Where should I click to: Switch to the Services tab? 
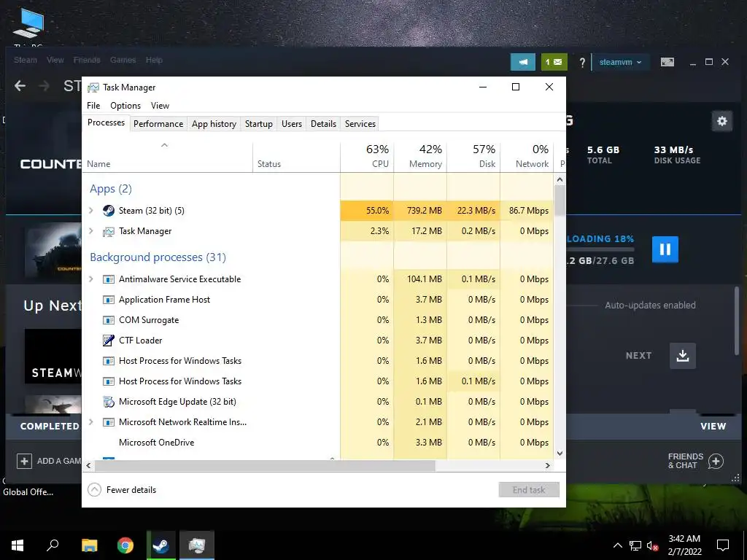[360, 124]
